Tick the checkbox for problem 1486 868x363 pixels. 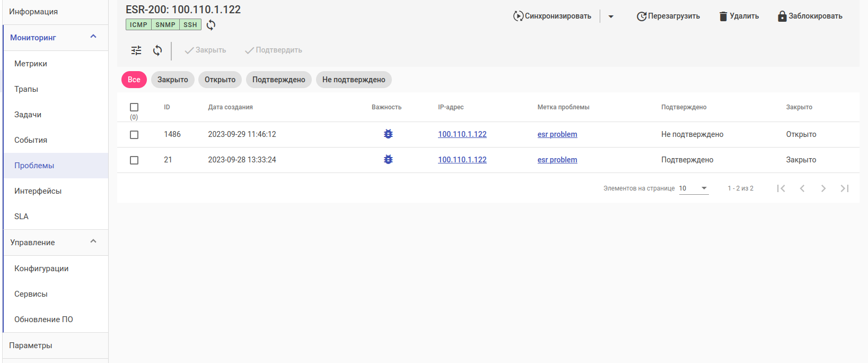point(134,135)
